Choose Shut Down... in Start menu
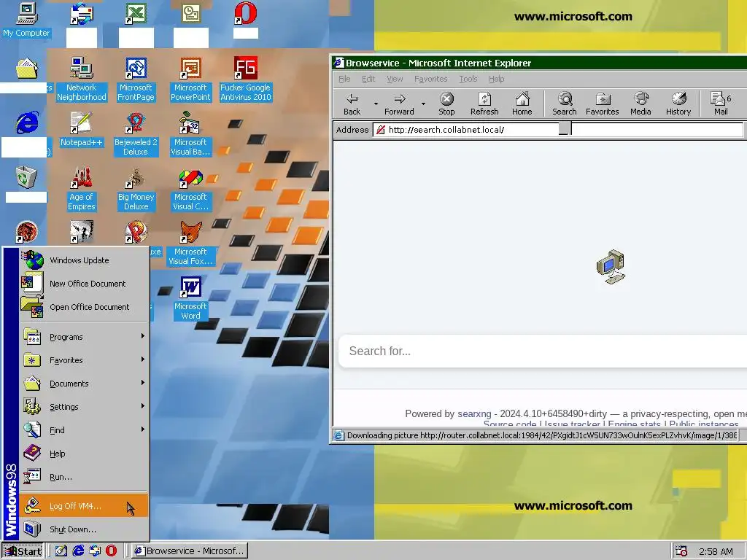The width and height of the screenshot is (747, 560). (84, 529)
